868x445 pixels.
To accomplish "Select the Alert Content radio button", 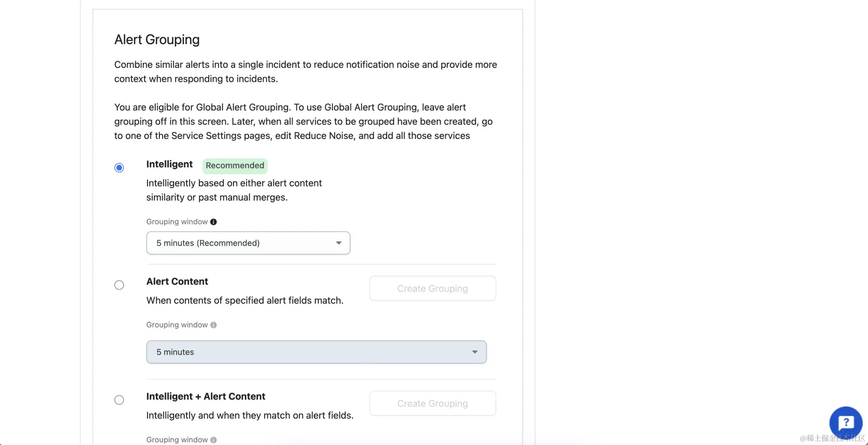I will (x=119, y=285).
